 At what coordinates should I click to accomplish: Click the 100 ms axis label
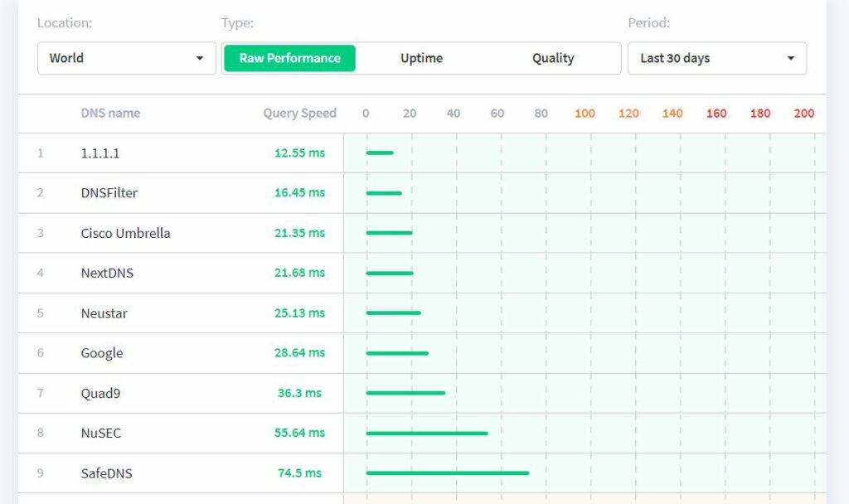pos(585,114)
